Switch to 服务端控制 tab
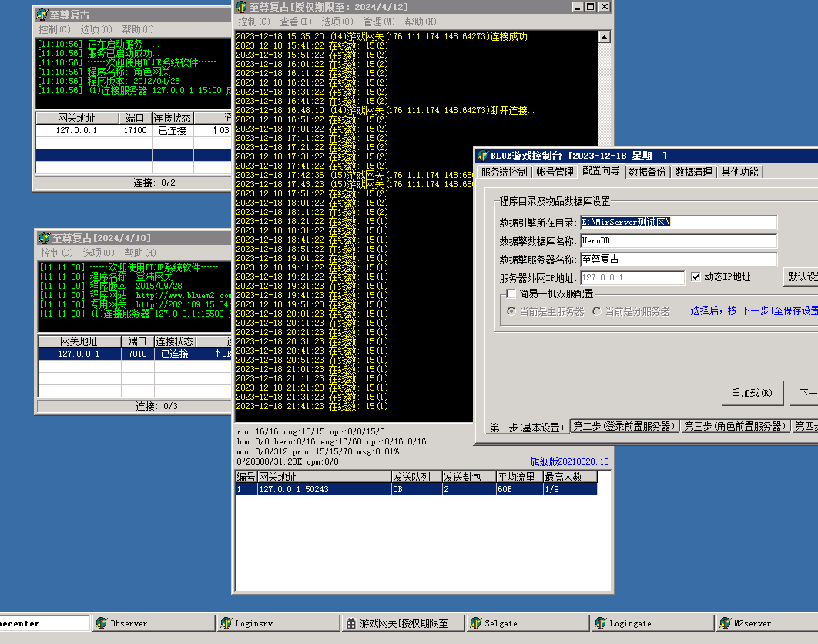The height and width of the screenshot is (644, 818). [x=504, y=172]
